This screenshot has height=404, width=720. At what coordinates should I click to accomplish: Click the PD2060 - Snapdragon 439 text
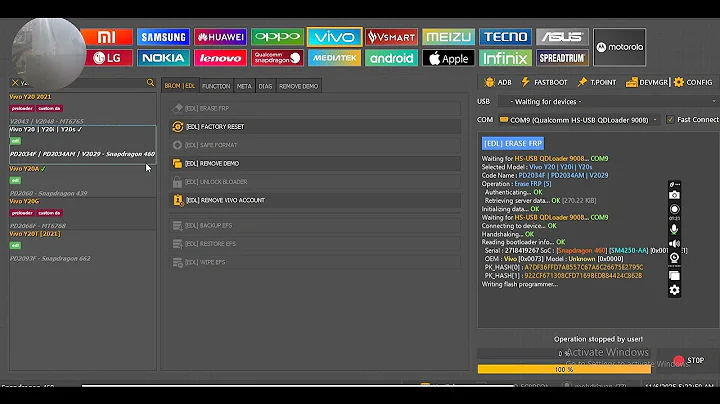49,193
